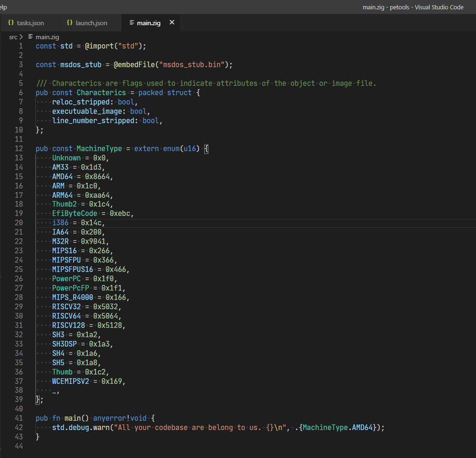
Task: Open the src breadcrumb folder dropdown
Action: pos(13,37)
